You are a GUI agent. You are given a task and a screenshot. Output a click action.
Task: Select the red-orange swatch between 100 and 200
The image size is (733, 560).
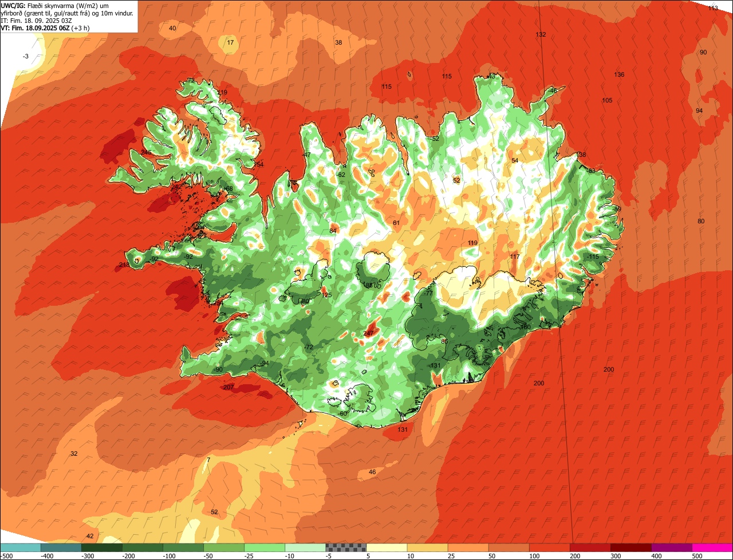pyautogui.click(x=550, y=547)
